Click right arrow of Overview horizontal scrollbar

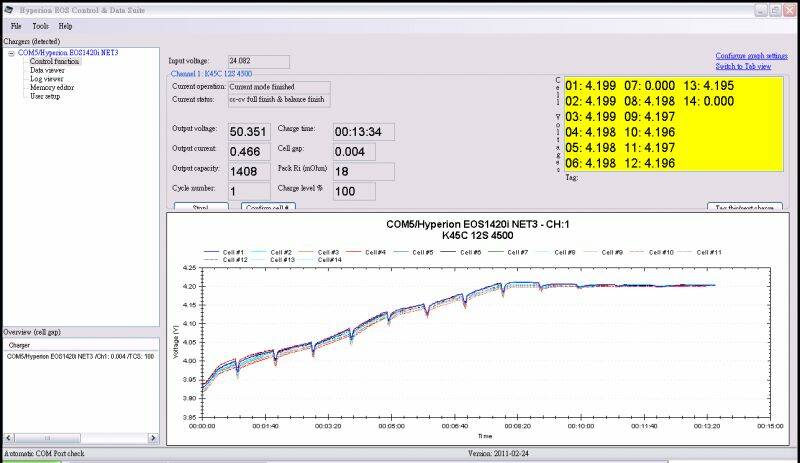coord(153,438)
